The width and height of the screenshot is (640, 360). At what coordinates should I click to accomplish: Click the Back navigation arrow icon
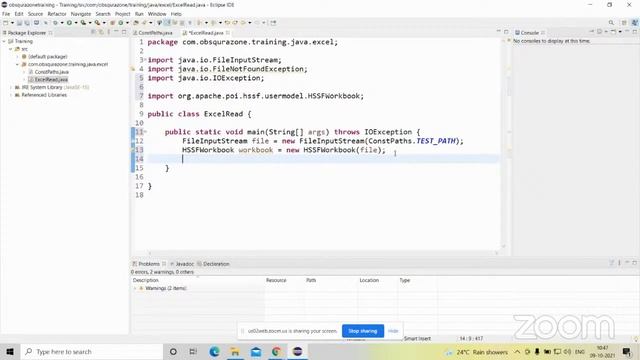click(x=242, y=23)
